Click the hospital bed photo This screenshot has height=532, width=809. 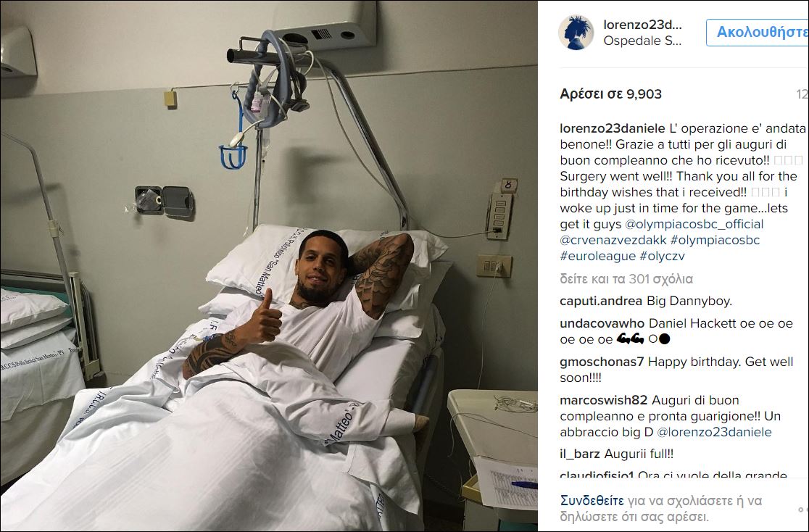pyautogui.click(x=269, y=266)
